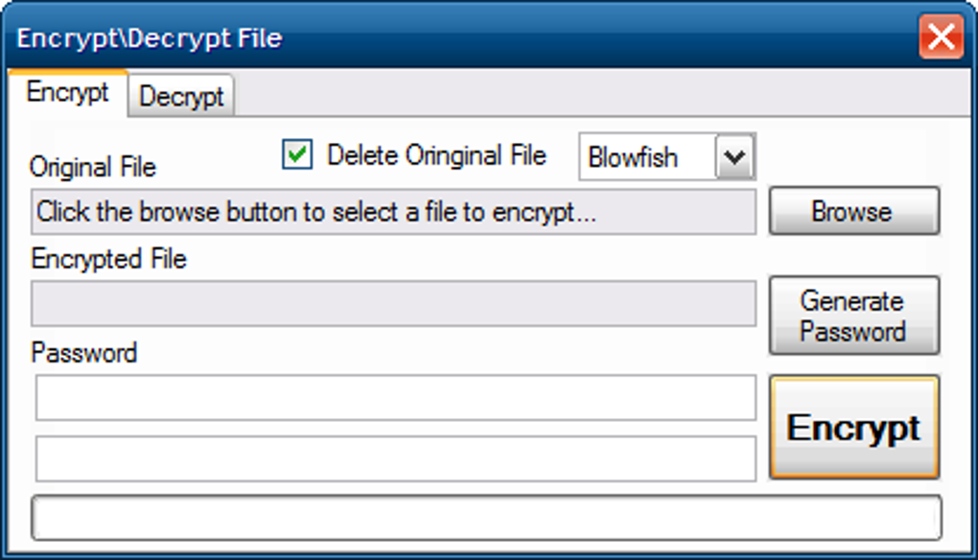This screenshot has height=560, width=978.
Task: Click the progress bar at the bottom
Action: 487,518
